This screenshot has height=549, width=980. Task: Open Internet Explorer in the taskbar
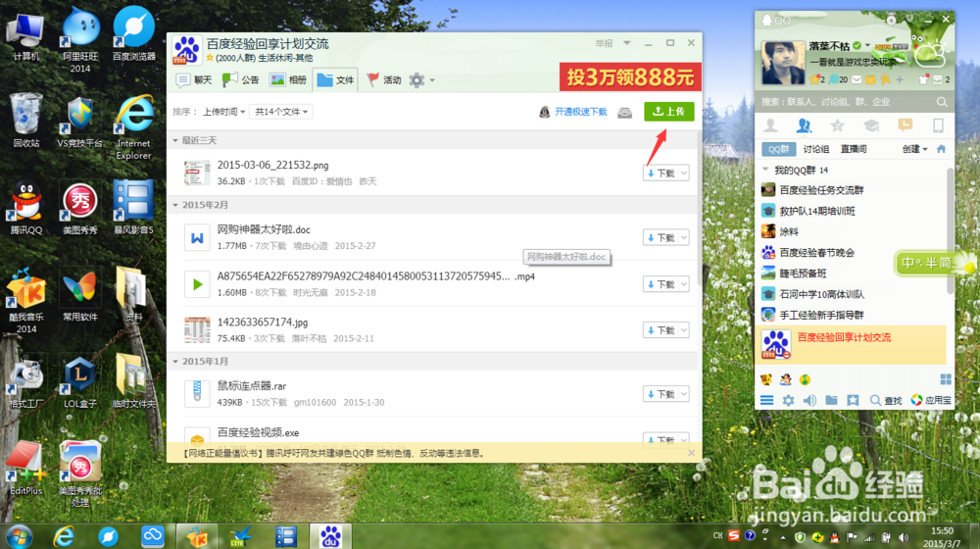[x=64, y=536]
